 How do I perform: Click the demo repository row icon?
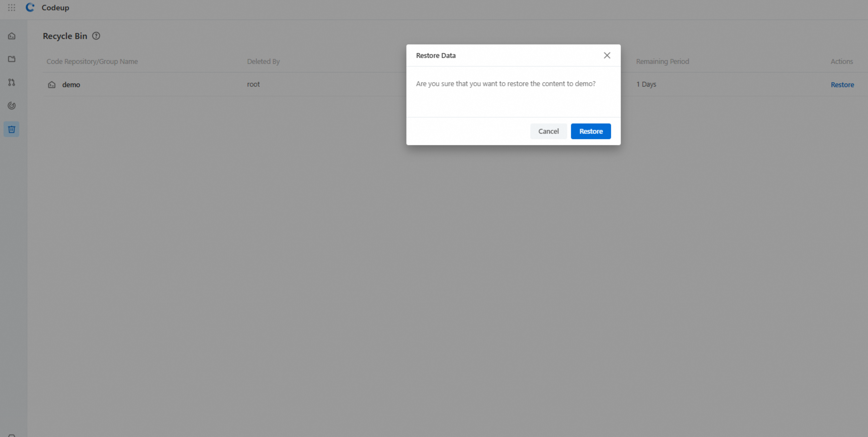(52, 85)
